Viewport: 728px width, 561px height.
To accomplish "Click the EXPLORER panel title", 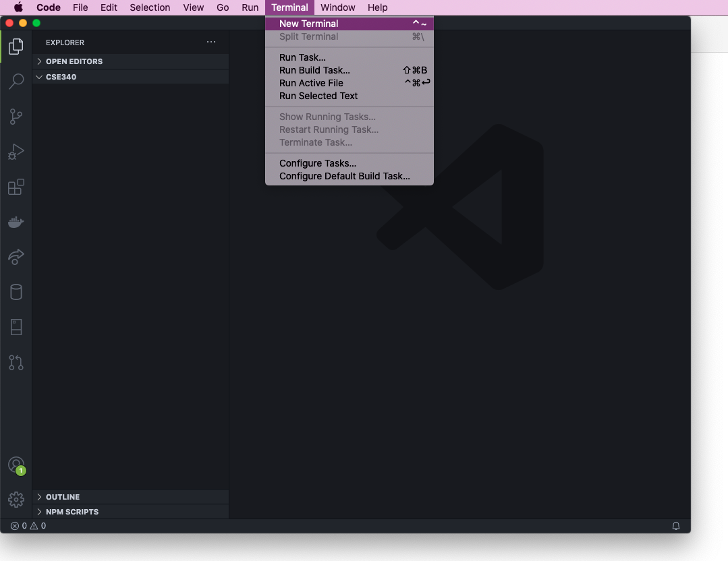I will 65,42.
